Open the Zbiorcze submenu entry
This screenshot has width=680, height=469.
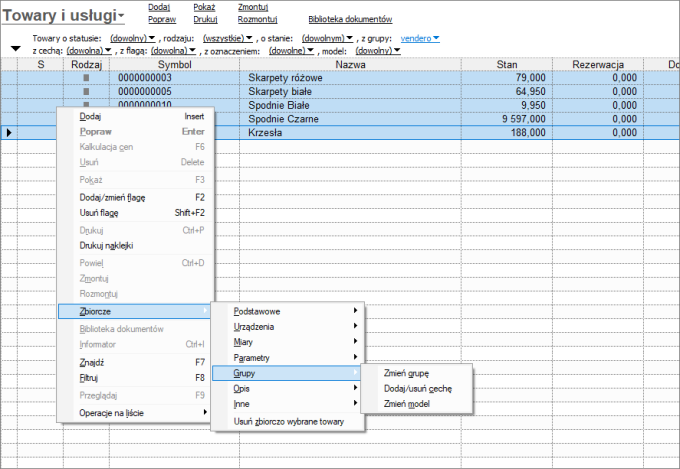tap(135, 312)
